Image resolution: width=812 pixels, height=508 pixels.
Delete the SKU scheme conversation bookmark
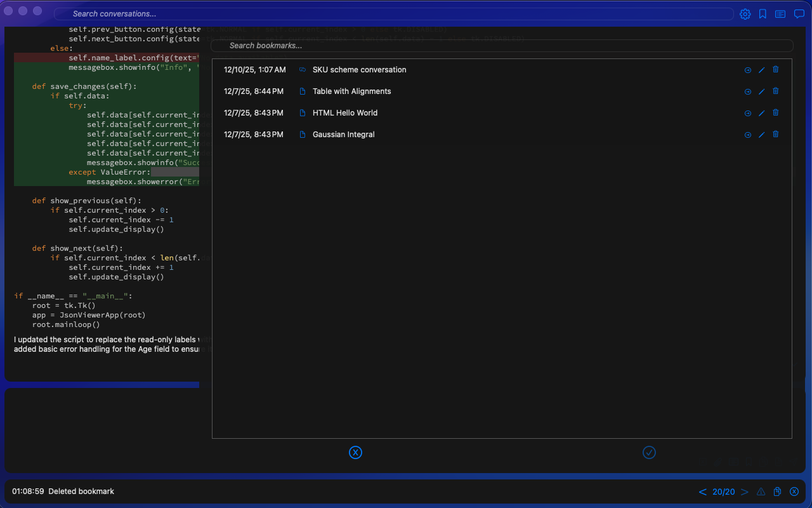pos(775,70)
